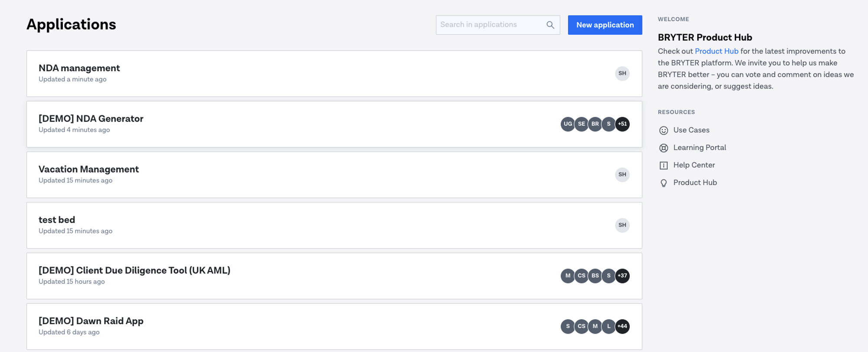Focus the Search in applications field
Screen dimensions: 868x352
(x=490, y=25)
